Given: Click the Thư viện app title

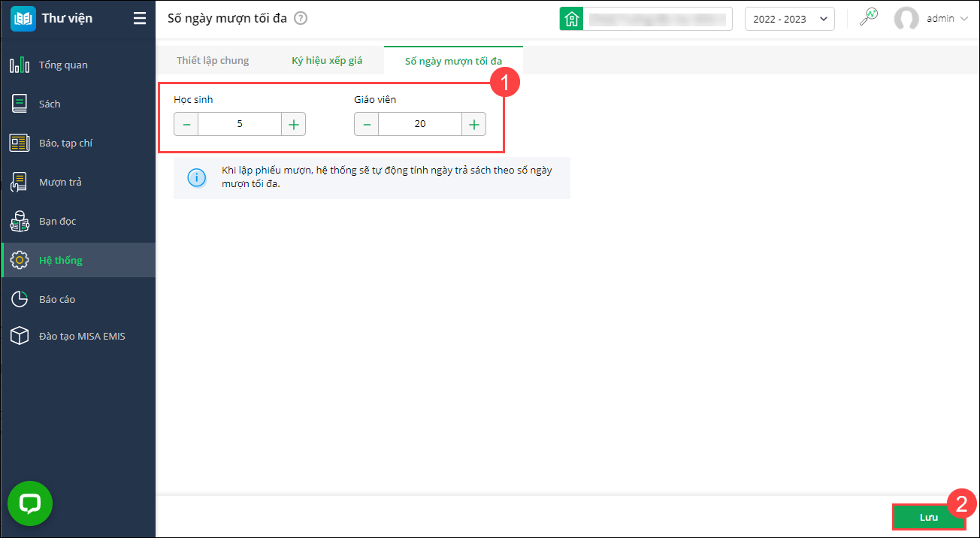Looking at the screenshot, I should point(67,18).
